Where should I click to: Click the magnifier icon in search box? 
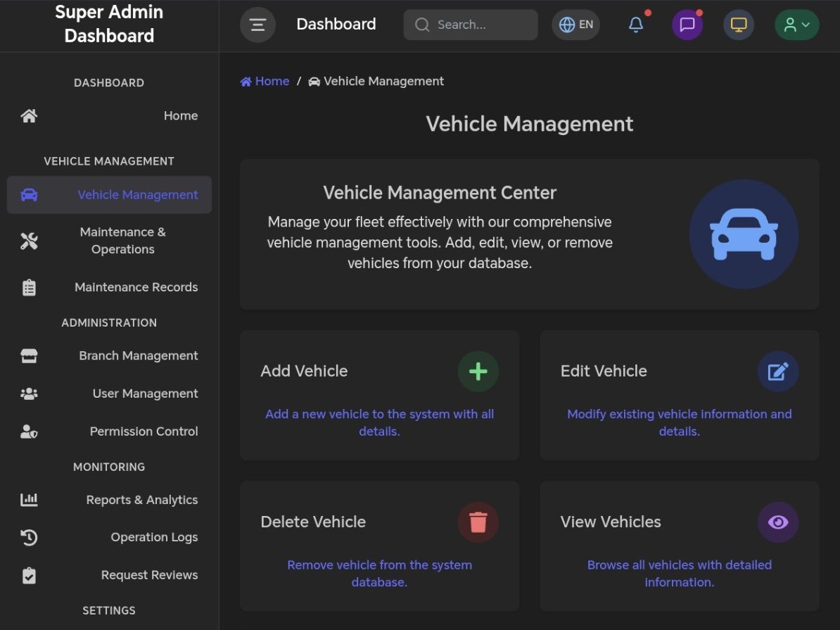pyautogui.click(x=422, y=25)
